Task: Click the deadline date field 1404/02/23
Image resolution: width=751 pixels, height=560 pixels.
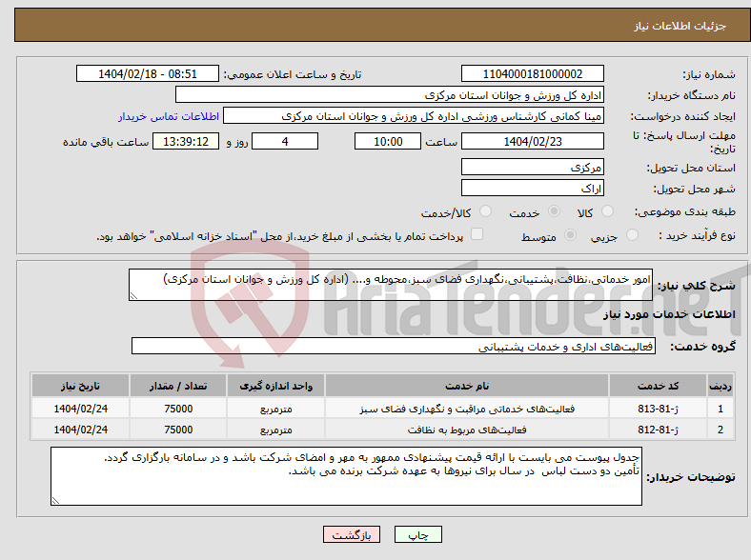Action: 532,141
